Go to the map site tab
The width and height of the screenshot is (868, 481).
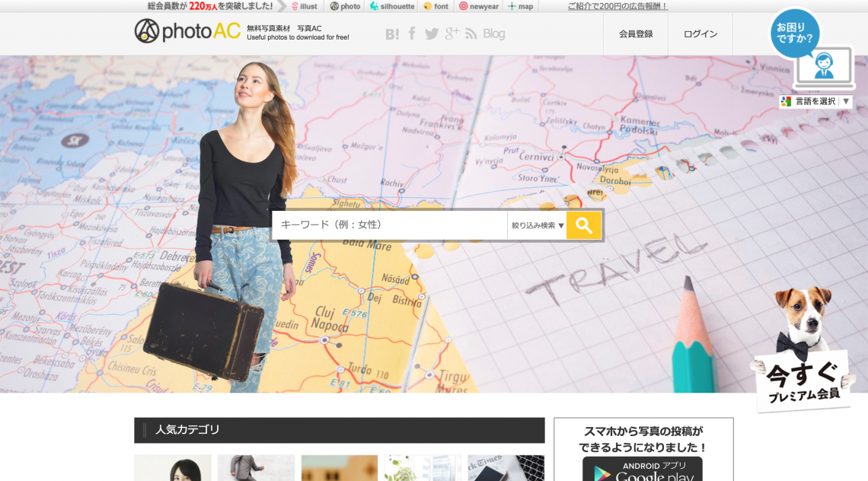pos(520,6)
